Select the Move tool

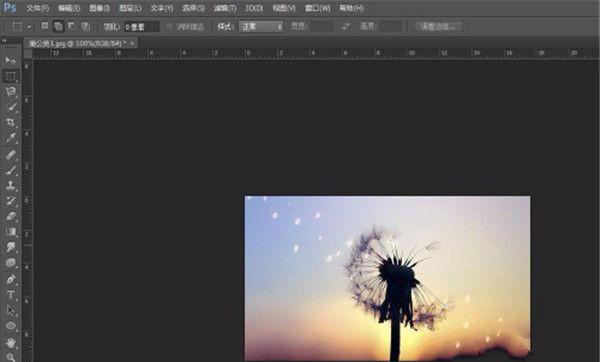pos(10,60)
